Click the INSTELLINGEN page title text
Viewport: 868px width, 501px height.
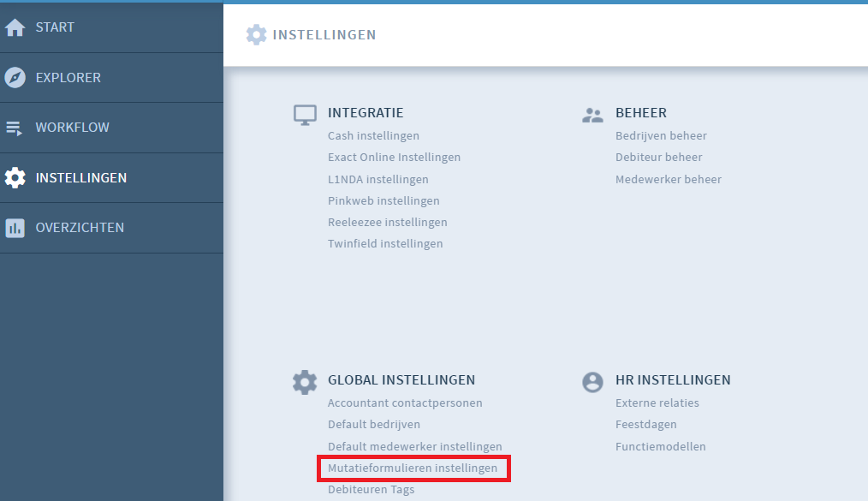click(x=324, y=35)
